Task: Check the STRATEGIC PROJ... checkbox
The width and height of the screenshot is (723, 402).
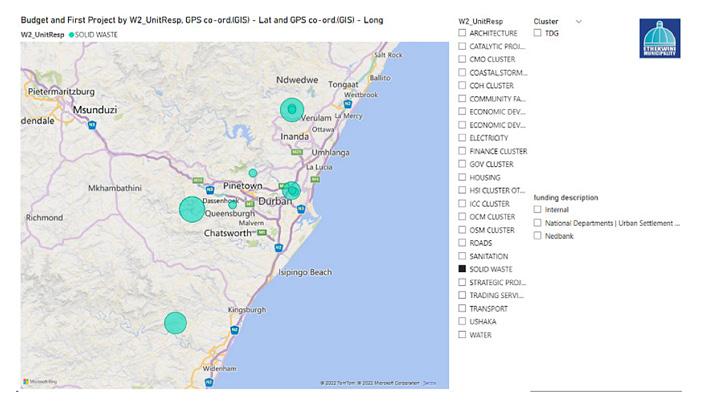Action: click(x=462, y=282)
